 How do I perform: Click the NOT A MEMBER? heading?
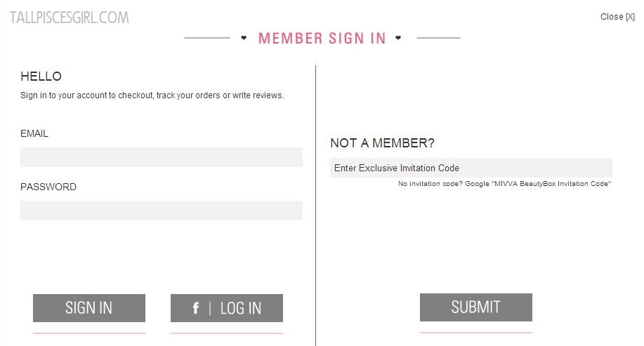tap(382, 143)
